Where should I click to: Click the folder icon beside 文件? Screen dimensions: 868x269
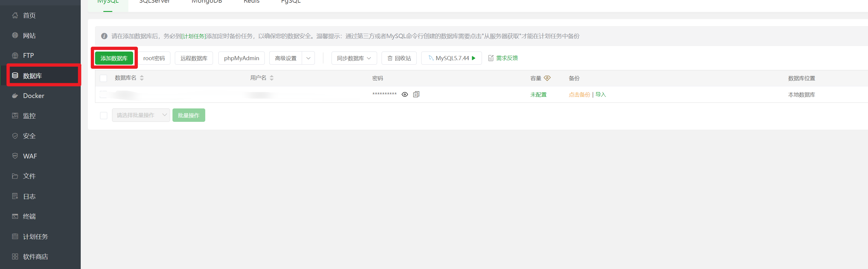[15, 176]
